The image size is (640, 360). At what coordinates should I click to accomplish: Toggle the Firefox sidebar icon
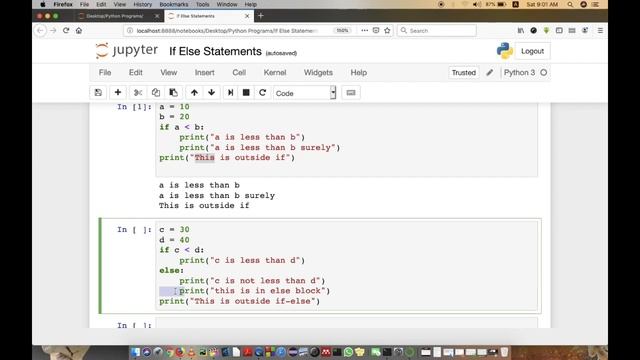[x=559, y=31]
